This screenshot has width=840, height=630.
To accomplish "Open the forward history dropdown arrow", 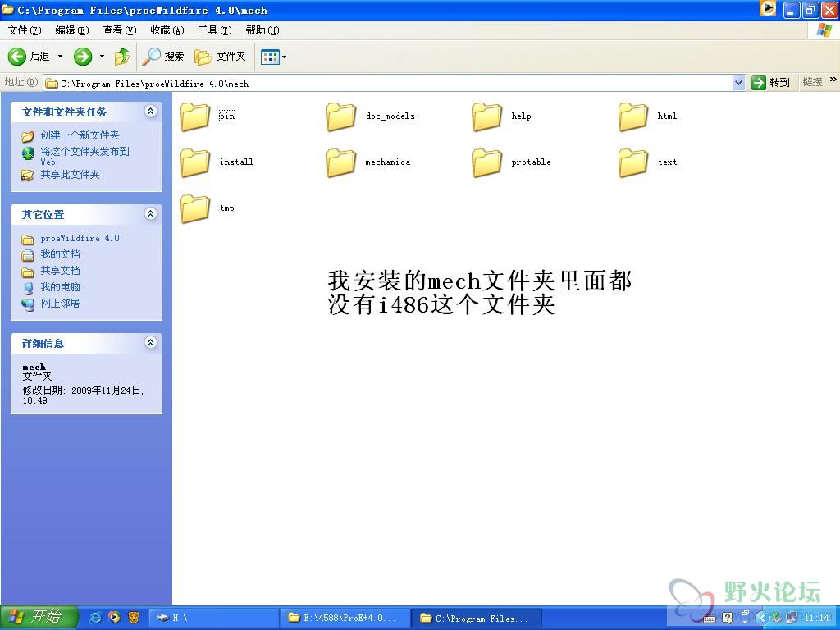I will tap(102, 57).
